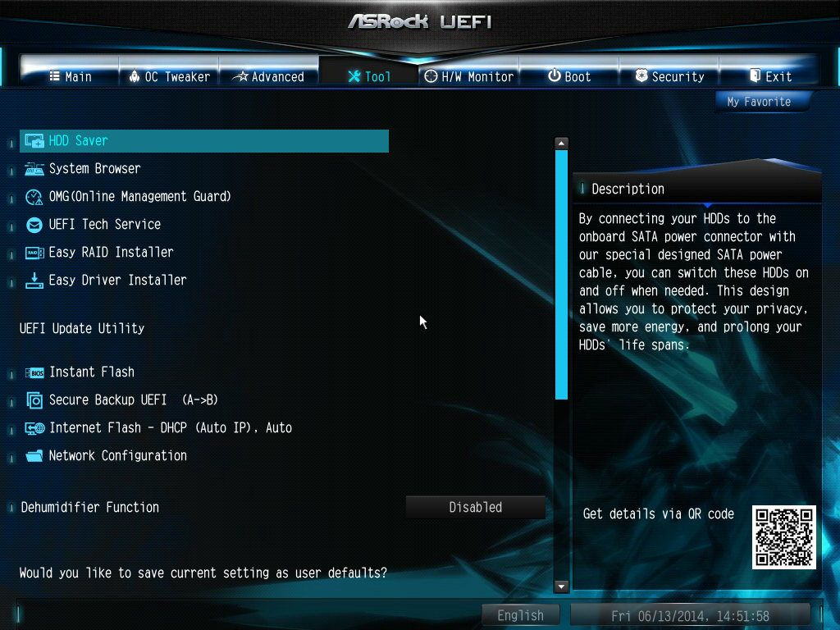Image resolution: width=840 pixels, height=630 pixels.
Task: Open the Network Configuration folder icon
Action: 34,456
